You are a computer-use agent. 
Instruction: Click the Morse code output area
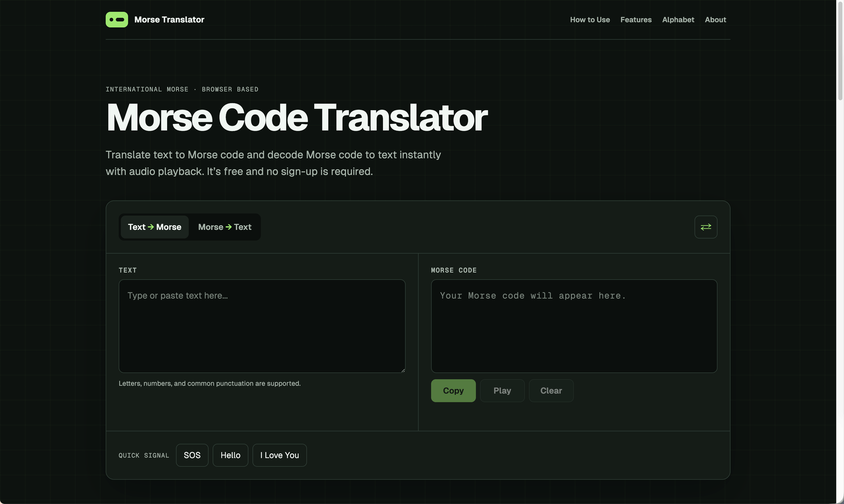(x=574, y=326)
